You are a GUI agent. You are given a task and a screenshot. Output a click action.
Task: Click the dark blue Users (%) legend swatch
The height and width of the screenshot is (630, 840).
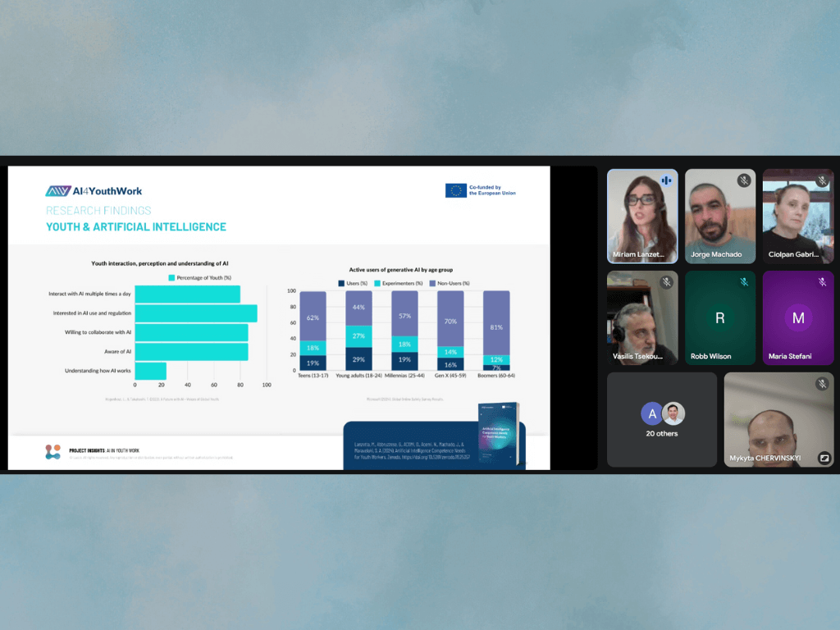[x=342, y=283]
